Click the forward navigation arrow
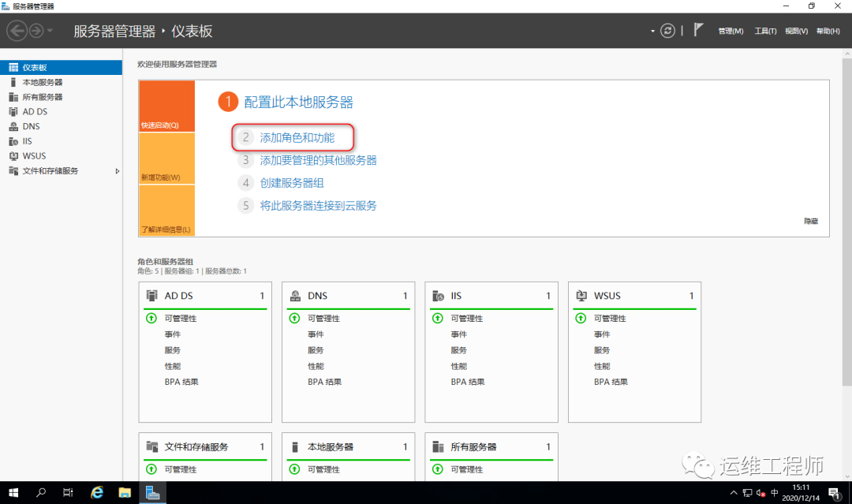This screenshot has height=504, width=852. click(36, 31)
